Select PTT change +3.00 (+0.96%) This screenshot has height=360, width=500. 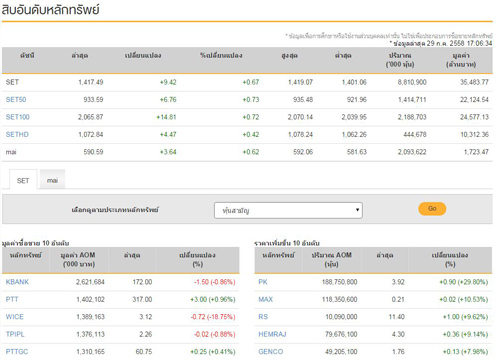(x=213, y=299)
